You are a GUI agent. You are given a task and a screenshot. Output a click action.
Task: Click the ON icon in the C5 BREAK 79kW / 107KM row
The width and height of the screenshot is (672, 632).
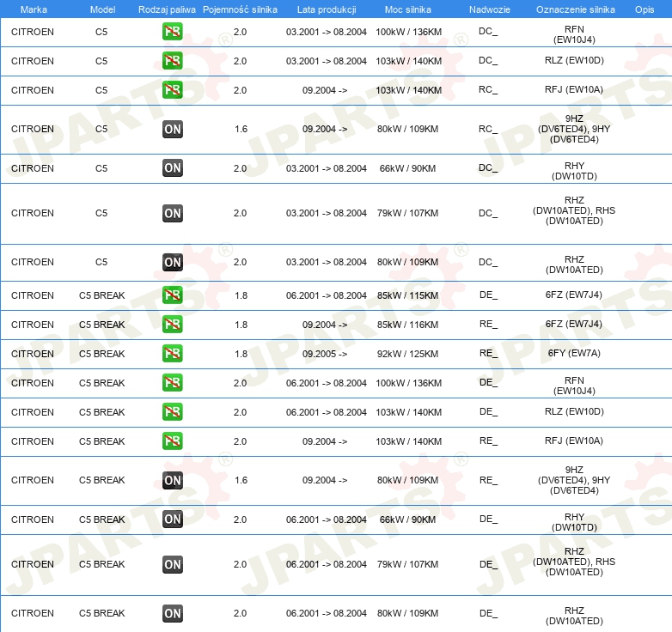tap(172, 564)
